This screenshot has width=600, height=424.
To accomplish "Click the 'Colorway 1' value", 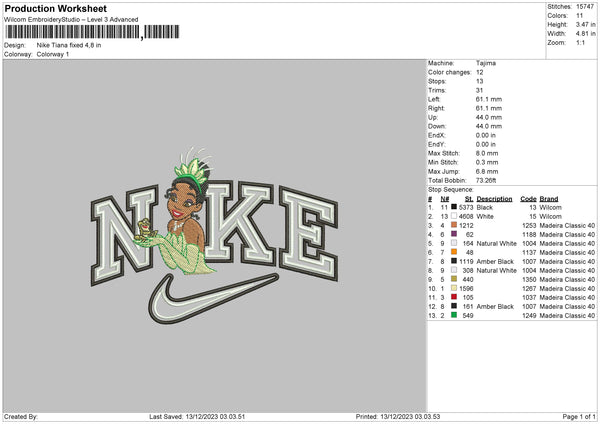I will [x=53, y=54].
